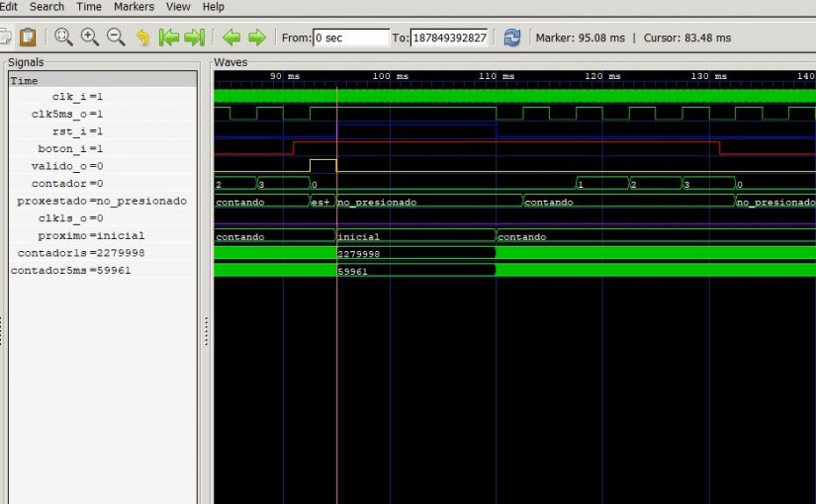Click the Paste clipboard toolbar icon
816x504 pixels.
pos(28,38)
